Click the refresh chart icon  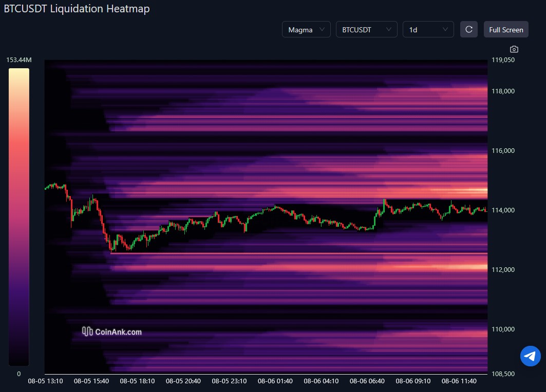[468, 30]
